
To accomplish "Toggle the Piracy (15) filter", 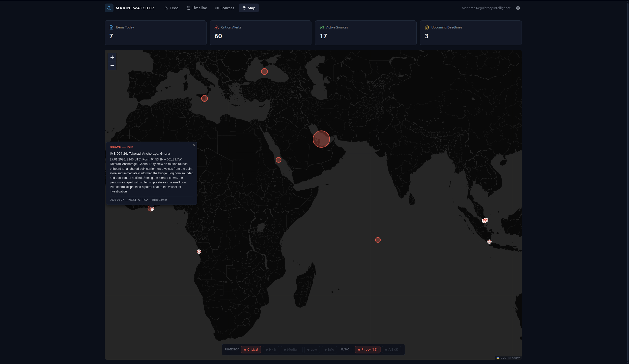I will pos(368,349).
